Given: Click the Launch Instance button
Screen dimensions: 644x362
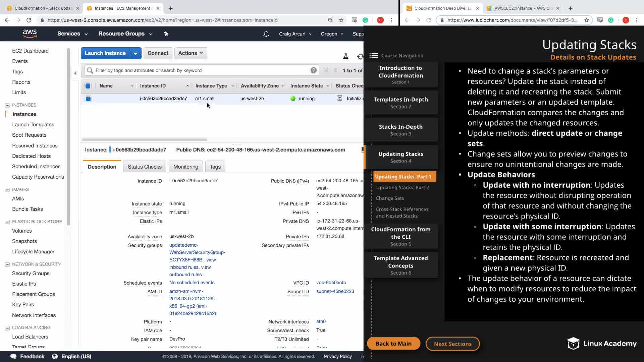Looking at the screenshot, I should tap(105, 53).
